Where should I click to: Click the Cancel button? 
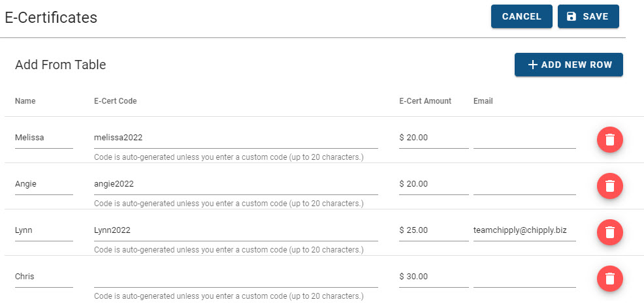coord(522,16)
